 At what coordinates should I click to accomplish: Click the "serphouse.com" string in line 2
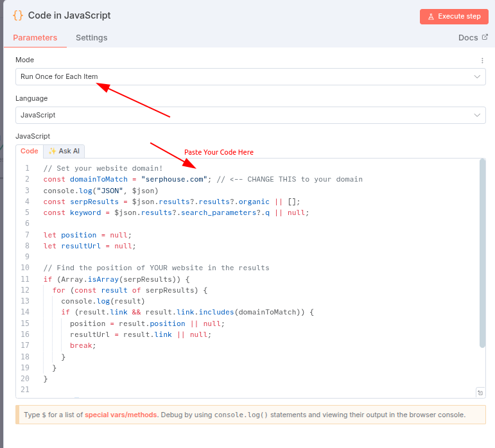pyautogui.click(x=174, y=180)
